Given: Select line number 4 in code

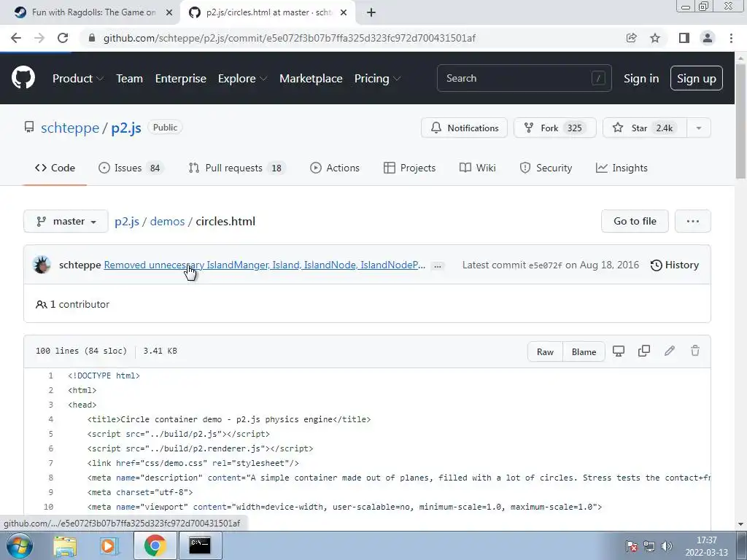Looking at the screenshot, I should [50, 419].
